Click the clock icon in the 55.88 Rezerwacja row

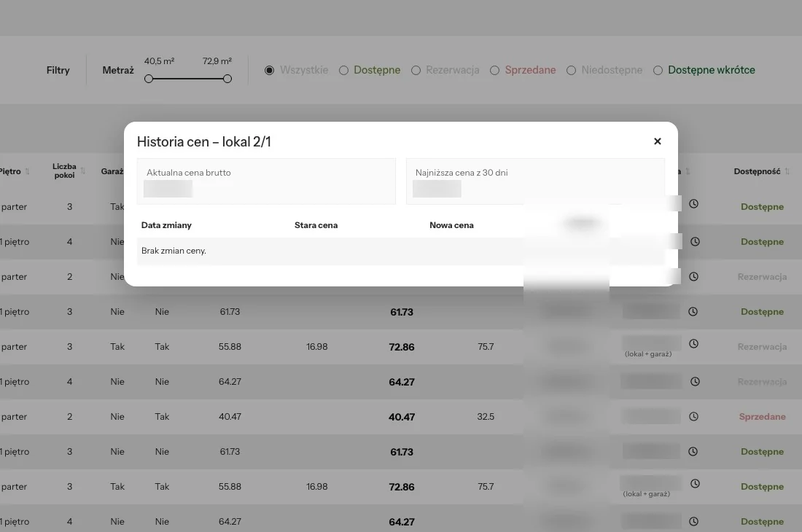[693, 344]
